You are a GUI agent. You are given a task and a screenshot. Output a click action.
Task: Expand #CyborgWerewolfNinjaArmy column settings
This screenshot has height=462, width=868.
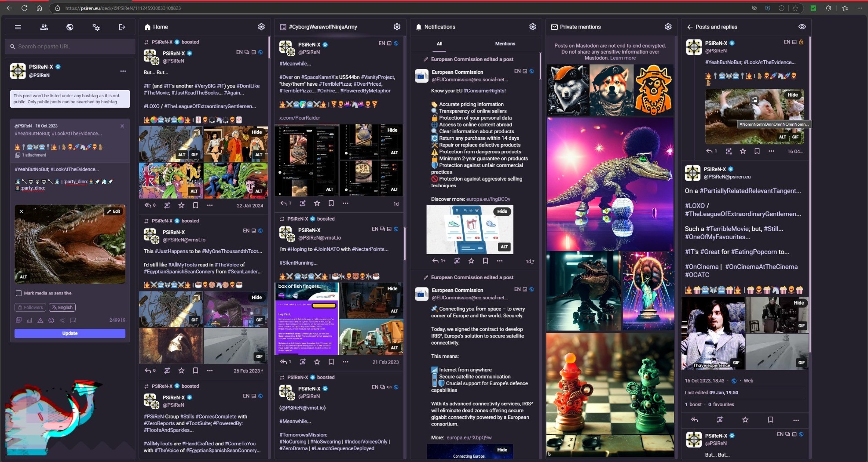click(x=397, y=27)
